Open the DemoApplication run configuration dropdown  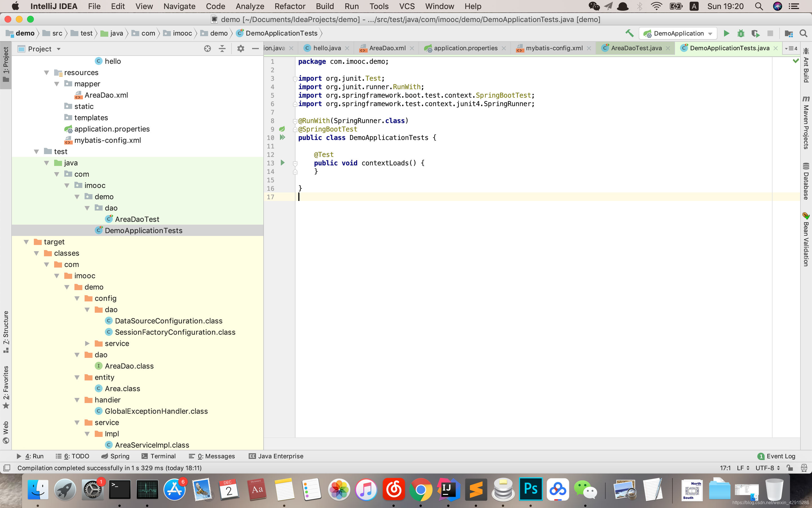pyautogui.click(x=678, y=33)
